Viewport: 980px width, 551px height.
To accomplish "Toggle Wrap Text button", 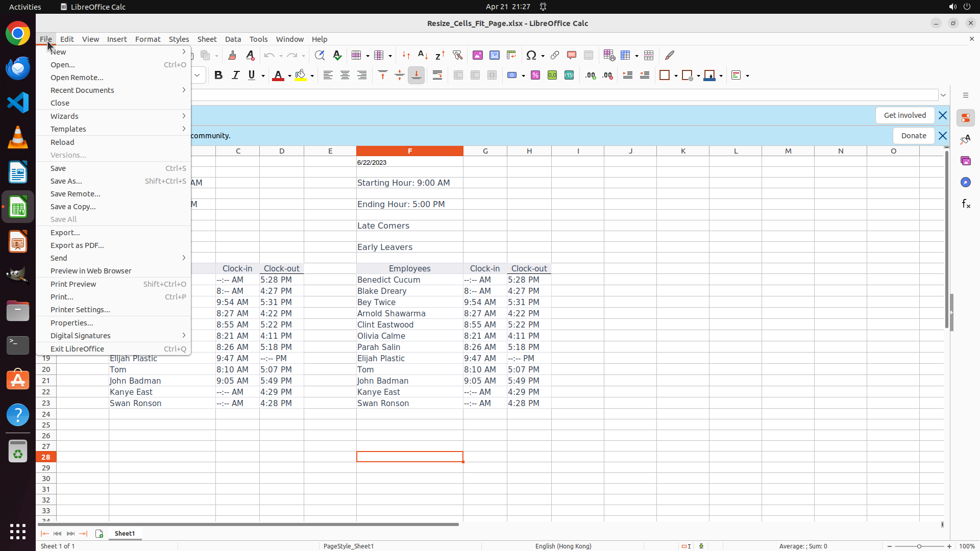I will pos(437,76).
